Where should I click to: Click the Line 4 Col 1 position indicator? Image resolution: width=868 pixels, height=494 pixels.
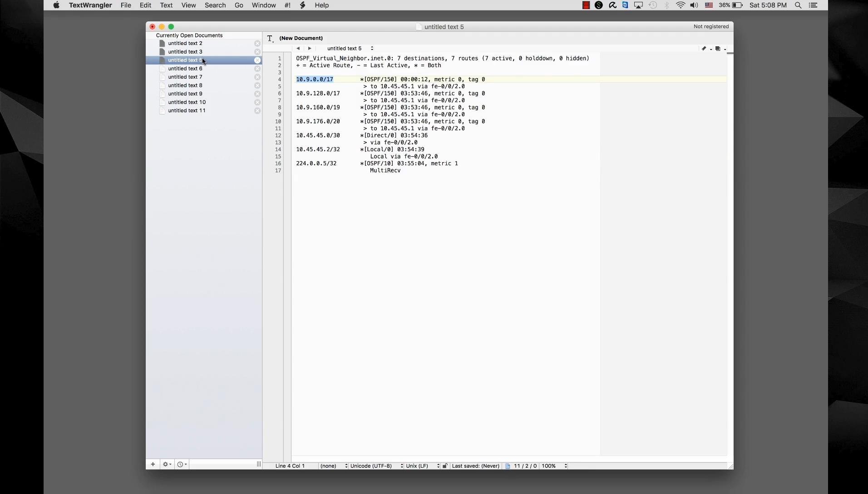[290, 466]
